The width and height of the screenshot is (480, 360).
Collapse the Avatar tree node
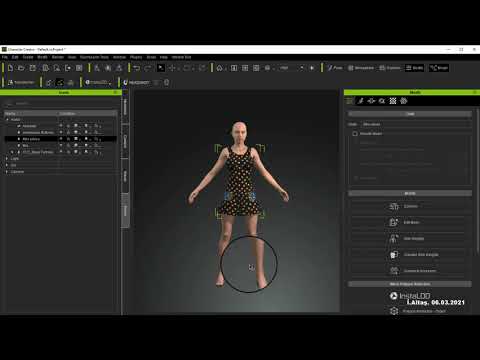7,119
